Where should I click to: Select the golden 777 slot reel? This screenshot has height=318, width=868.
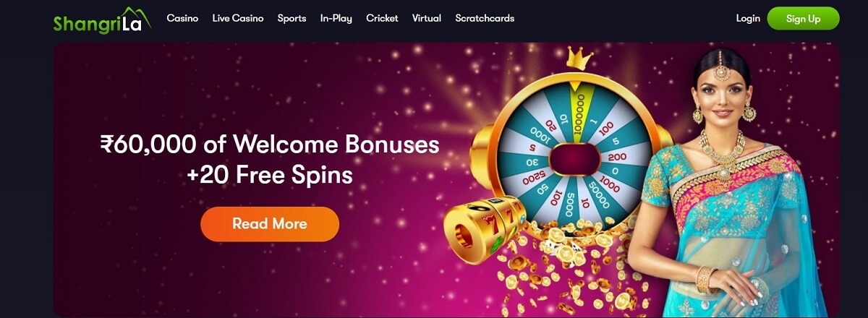click(x=485, y=230)
